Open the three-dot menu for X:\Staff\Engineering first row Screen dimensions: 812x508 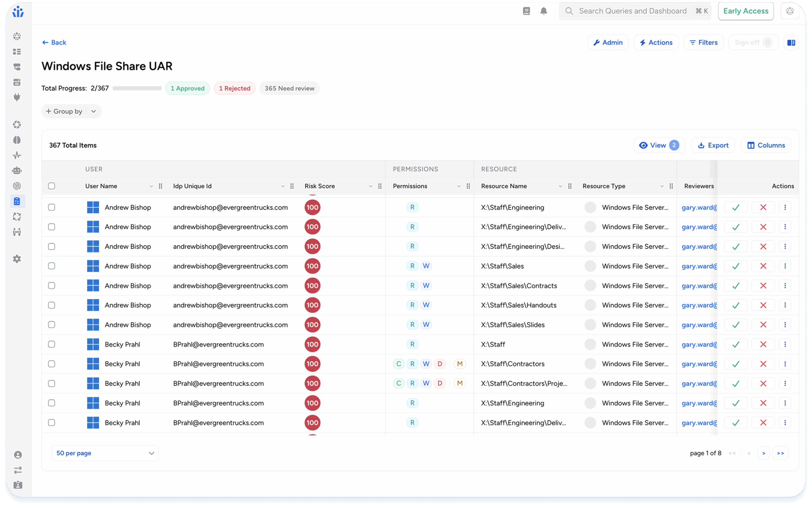click(x=785, y=207)
